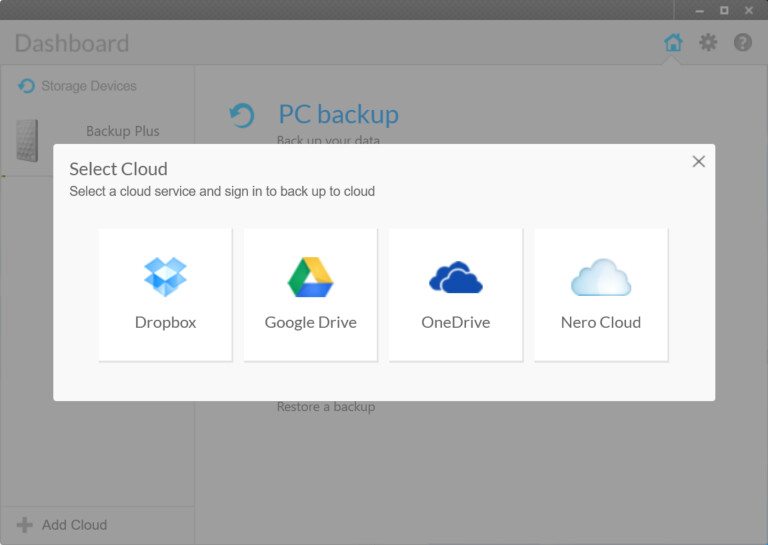The height and width of the screenshot is (545, 768).
Task: Choose the Nero Cloud service tile
Action: click(601, 294)
